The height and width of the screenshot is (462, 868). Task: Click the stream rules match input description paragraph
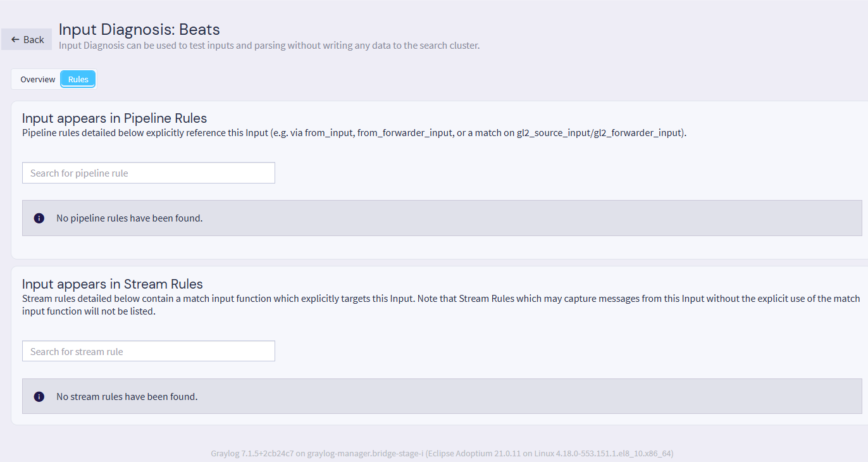441,304
